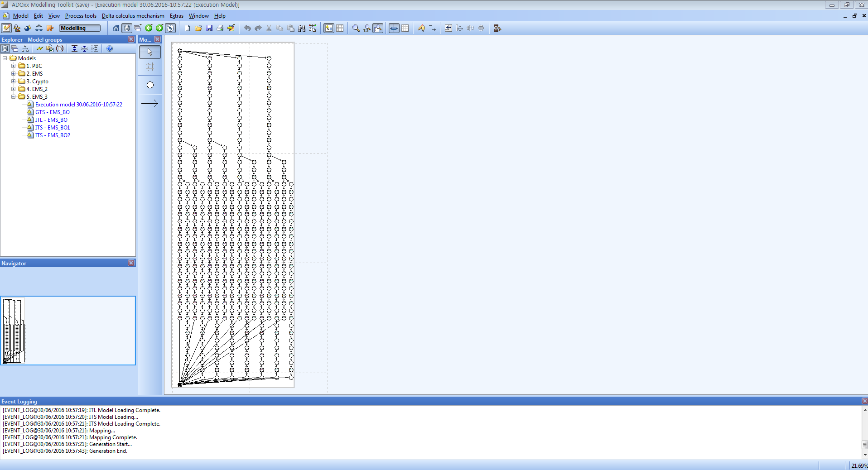The height and width of the screenshot is (470, 868).
Task: Click the grid area tool in modelling palette
Action: tap(150, 67)
